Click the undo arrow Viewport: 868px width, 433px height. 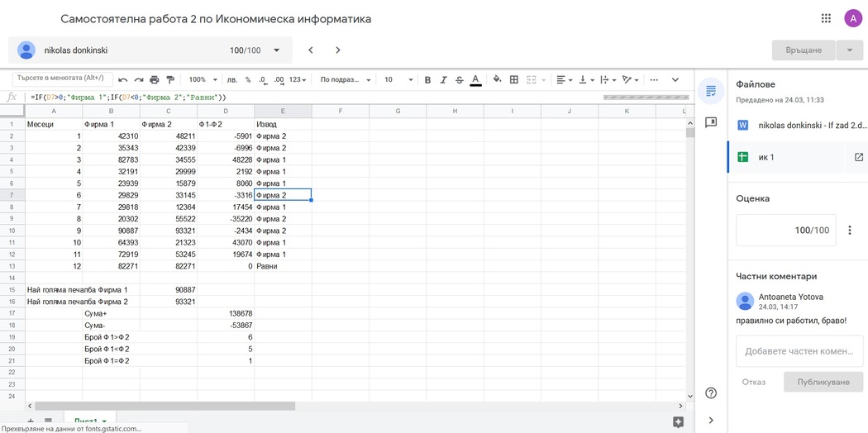point(123,80)
